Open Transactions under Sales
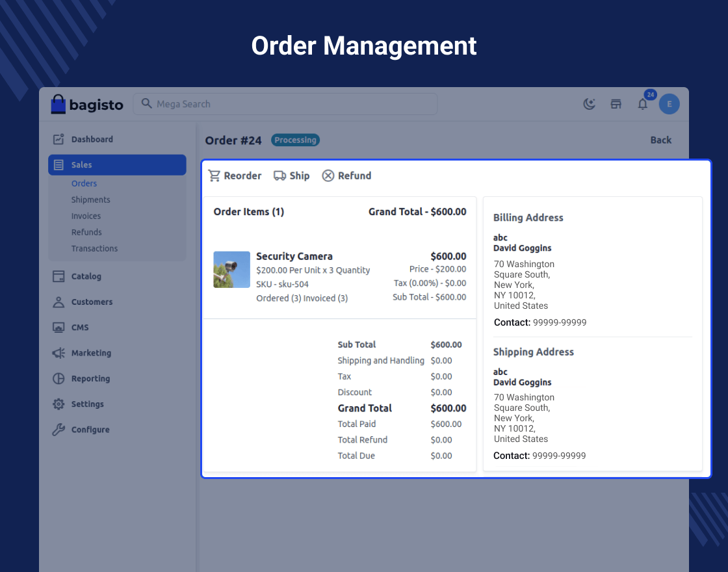The image size is (728, 572). tap(94, 248)
